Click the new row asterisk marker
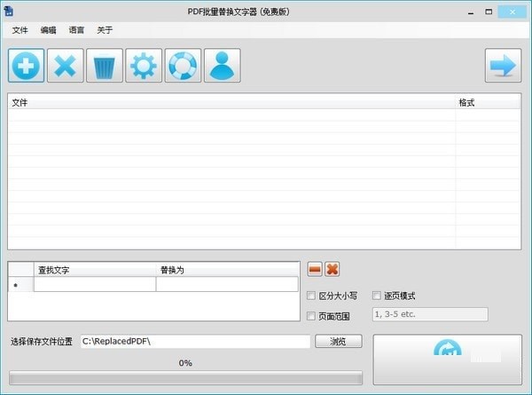This screenshot has height=395, width=532. [16, 285]
